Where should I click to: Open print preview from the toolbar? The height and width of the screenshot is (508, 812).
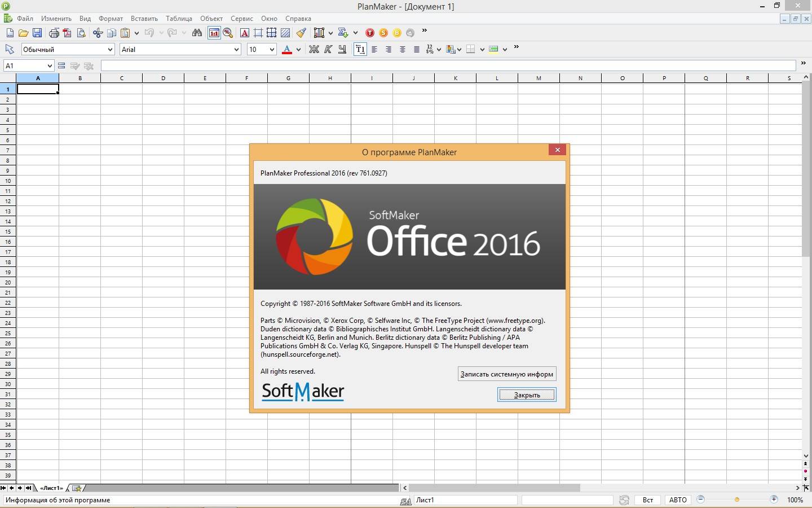pyautogui.click(x=81, y=33)
